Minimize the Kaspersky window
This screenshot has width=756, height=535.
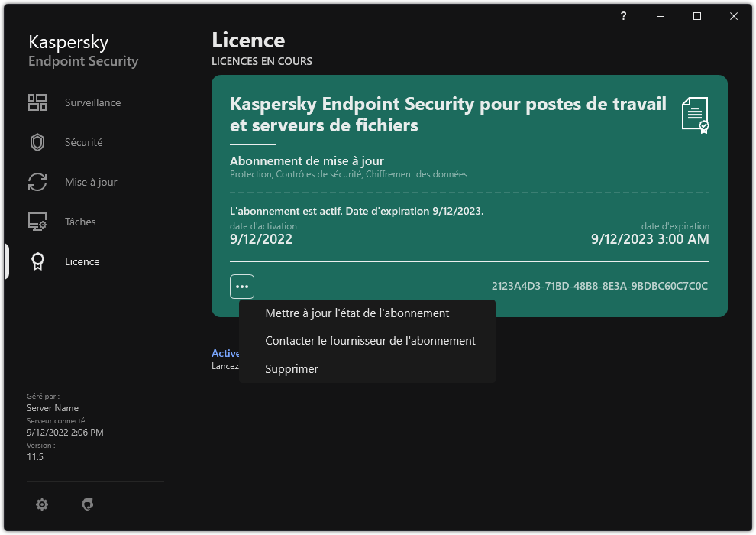pos(660,16)
